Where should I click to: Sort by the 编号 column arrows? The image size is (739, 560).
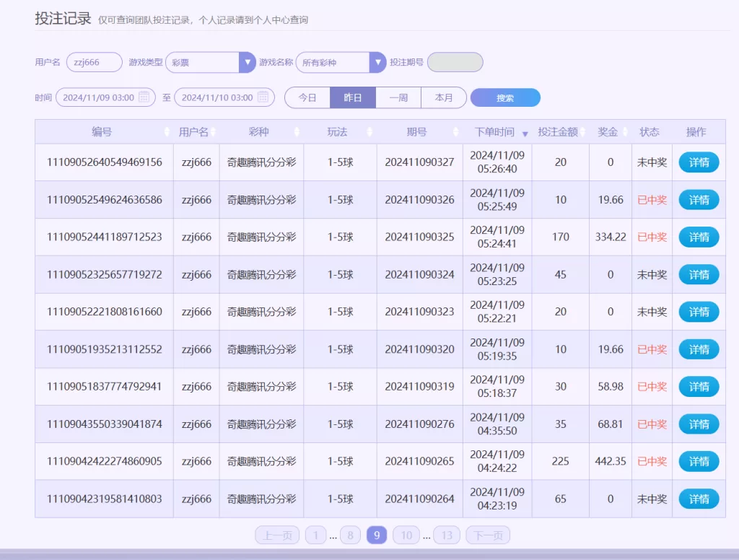pyautogui.click(x=167, y=132)
